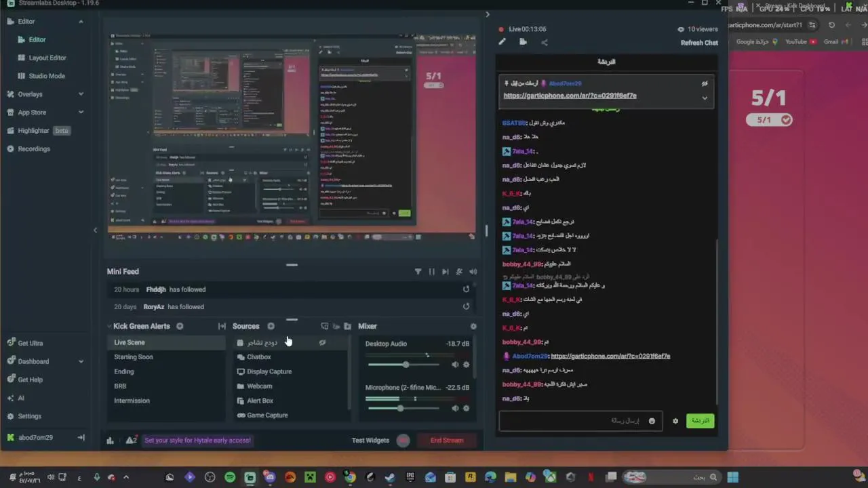This screenshot has height=488, width=868.
Task: Switch to Studio Mode
Action: coord(47,76)
